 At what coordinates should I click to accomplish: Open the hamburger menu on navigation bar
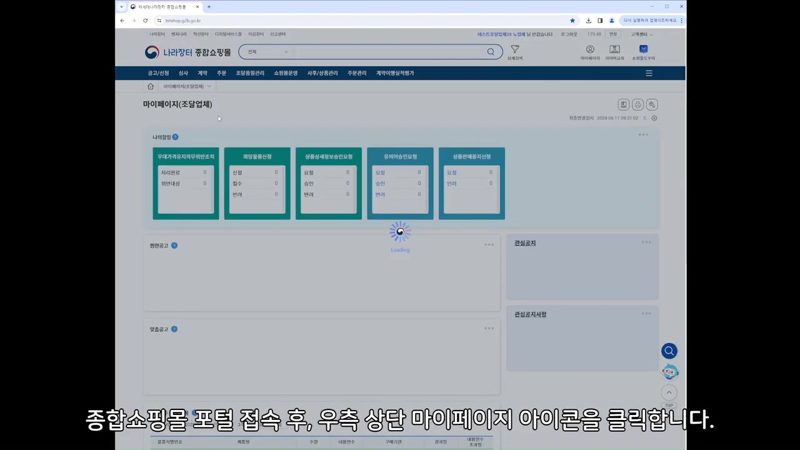[x=649, y=73]
